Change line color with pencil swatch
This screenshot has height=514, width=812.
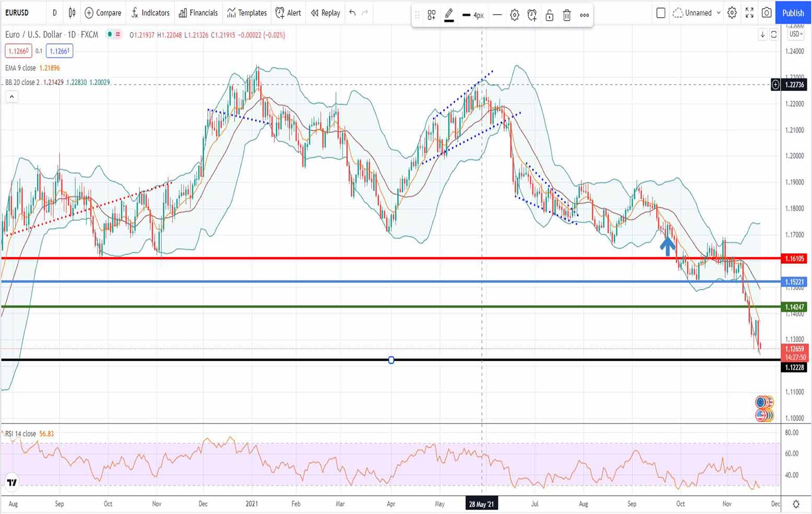449,15
